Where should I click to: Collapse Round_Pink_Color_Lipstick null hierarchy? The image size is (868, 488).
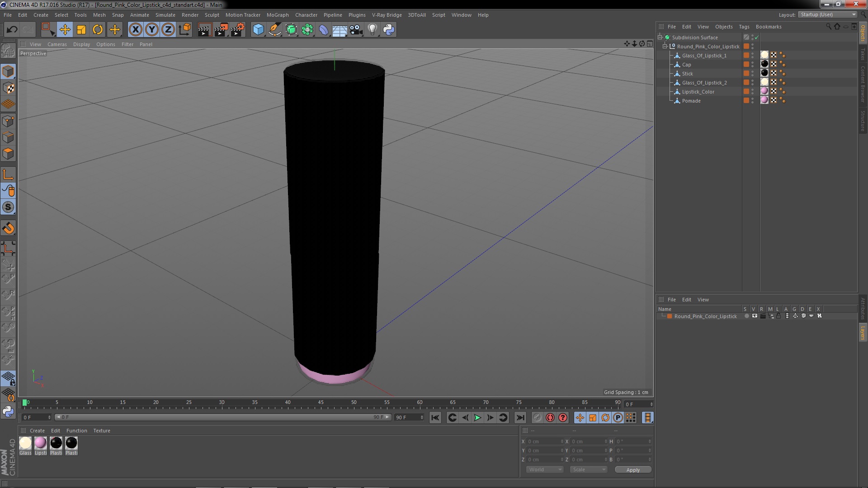pyautogui.click(x=665, y=47)
